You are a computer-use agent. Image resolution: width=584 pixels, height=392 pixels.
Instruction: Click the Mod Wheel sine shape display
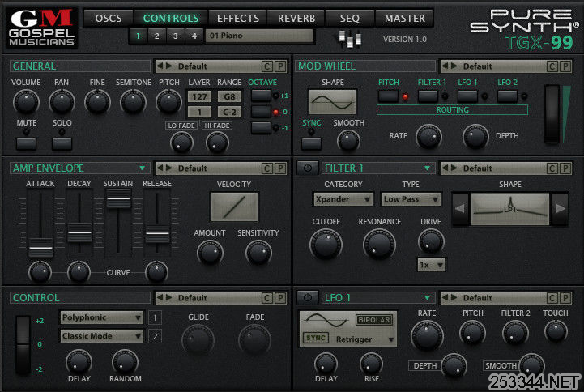332,101
